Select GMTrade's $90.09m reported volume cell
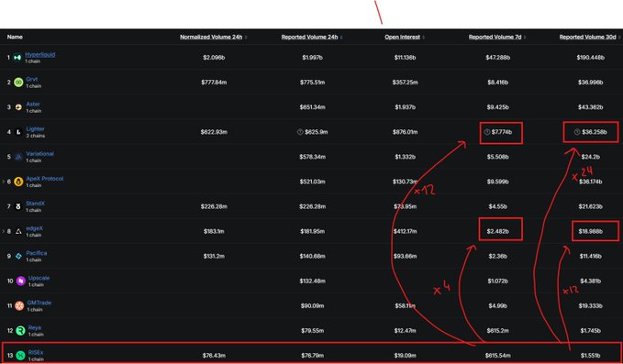This screenshot has width=623, height=364. coord(312,305)
